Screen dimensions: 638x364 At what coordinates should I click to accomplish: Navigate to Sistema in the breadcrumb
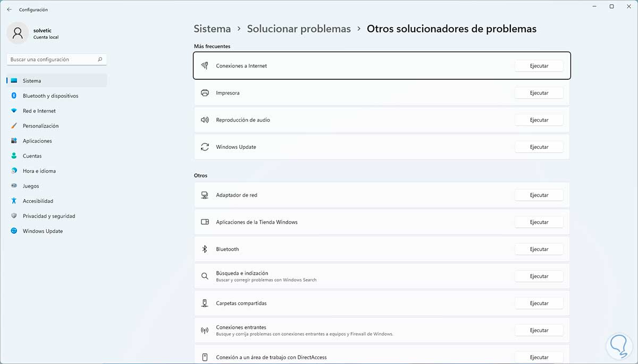point(212,29)
